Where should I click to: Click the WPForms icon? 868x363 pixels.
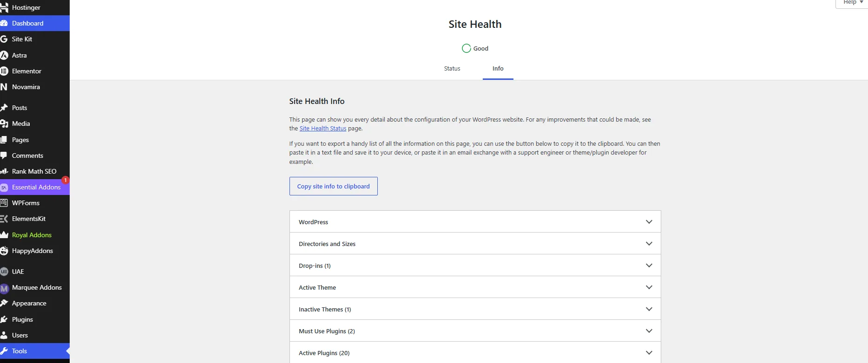click(4, 203)
